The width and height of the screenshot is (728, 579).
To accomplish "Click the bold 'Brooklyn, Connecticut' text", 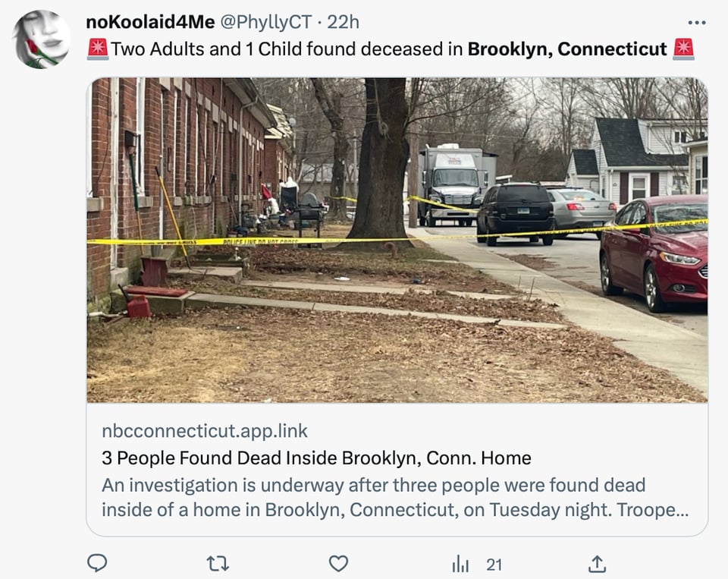I will (x=567, y=49).
